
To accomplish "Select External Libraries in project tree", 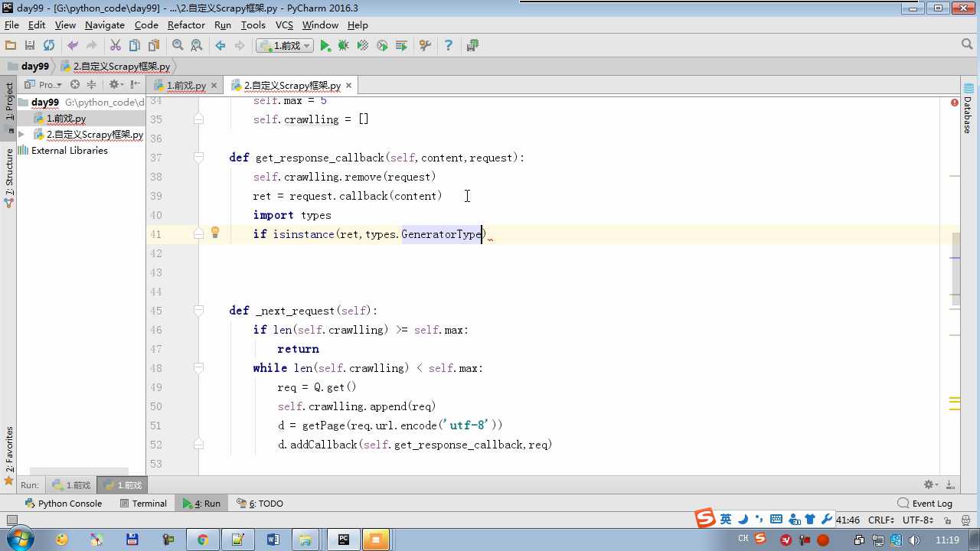I will pos(69,151).
